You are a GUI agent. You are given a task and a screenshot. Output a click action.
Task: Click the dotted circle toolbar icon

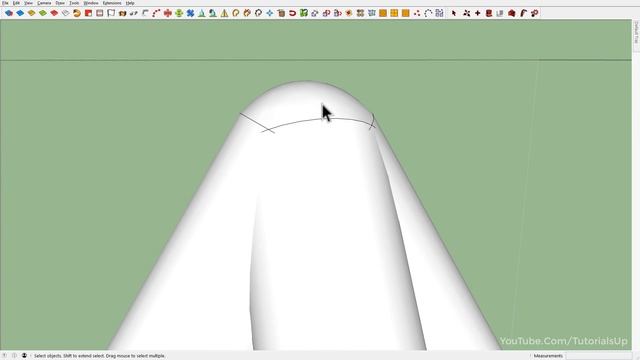coord(428,13)
